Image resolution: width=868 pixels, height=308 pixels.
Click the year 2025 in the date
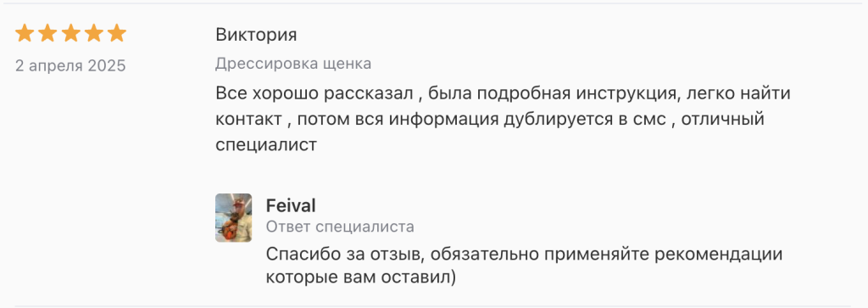coord(107,66)
